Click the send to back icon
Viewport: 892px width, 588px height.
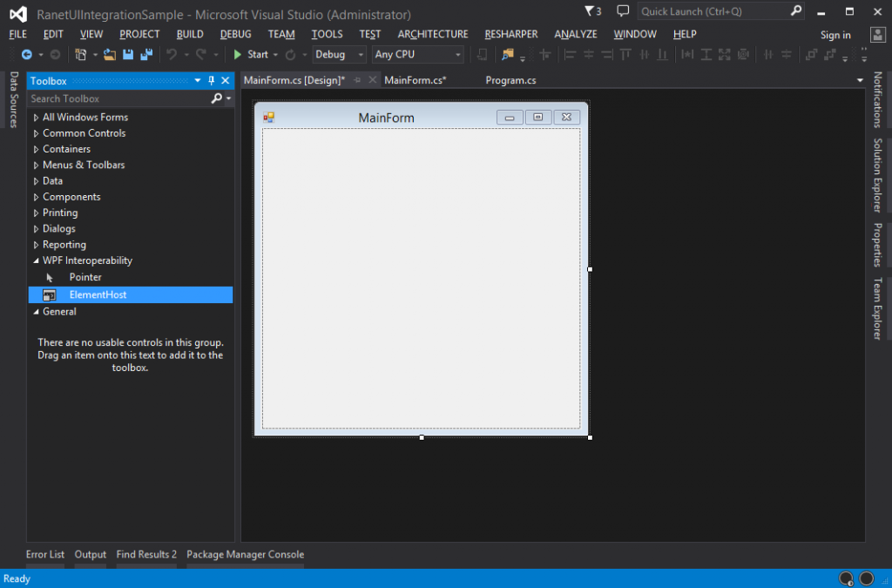(x=829, y=54)
